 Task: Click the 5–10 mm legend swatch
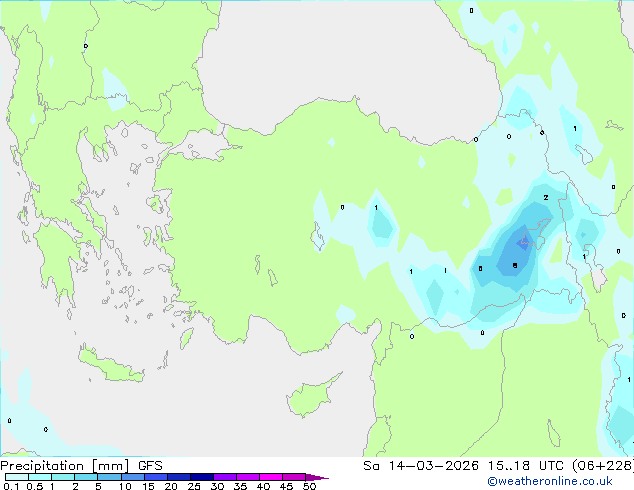click(x=109, y=477)
